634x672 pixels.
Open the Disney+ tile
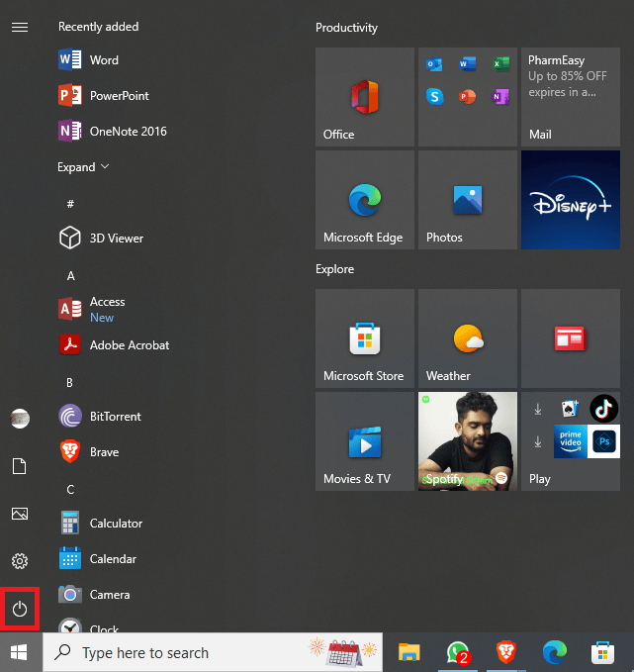pyautogui.click(x=570, y=200)
